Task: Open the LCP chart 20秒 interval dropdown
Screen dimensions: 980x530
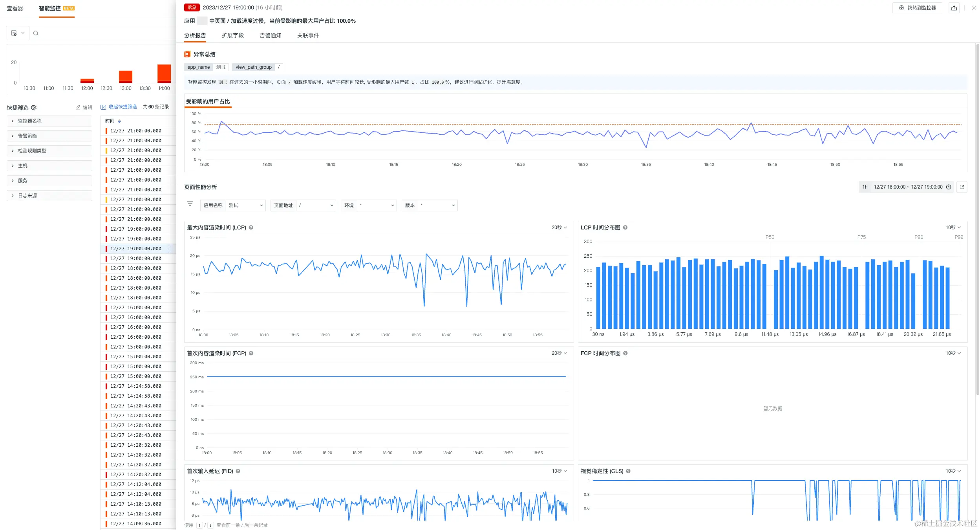Action: (559, 227)
